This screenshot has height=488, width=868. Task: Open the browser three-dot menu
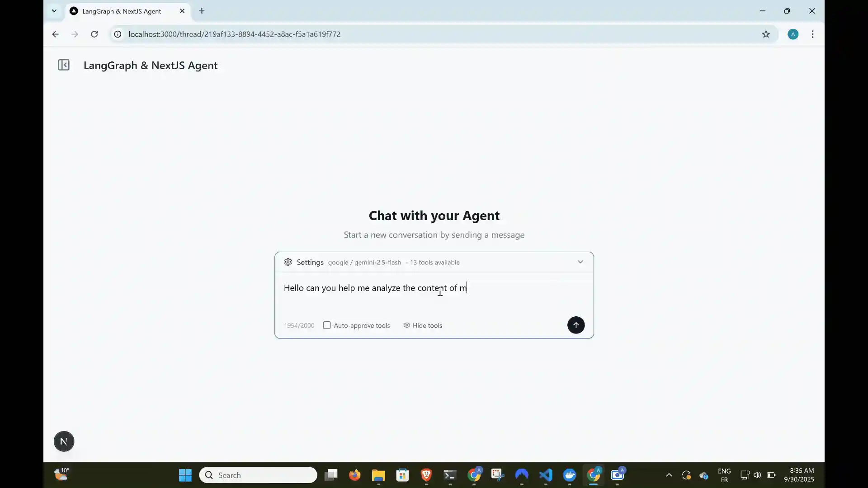click(813, 34)
